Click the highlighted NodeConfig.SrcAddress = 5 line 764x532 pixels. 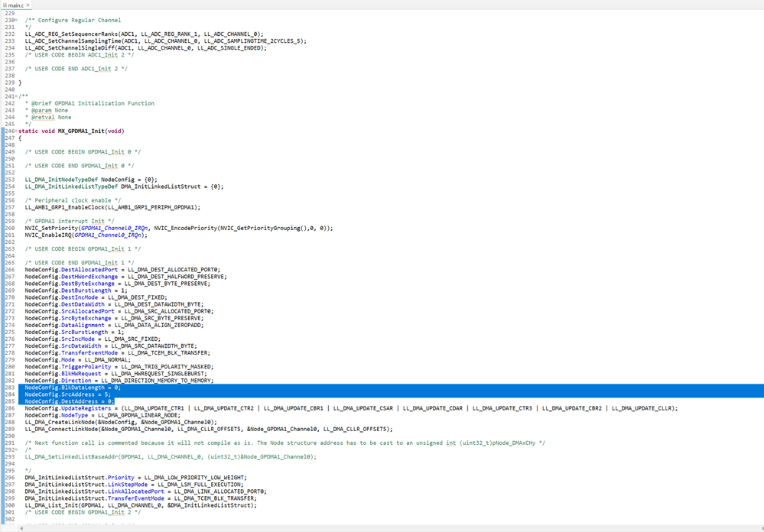pos(68,394)
